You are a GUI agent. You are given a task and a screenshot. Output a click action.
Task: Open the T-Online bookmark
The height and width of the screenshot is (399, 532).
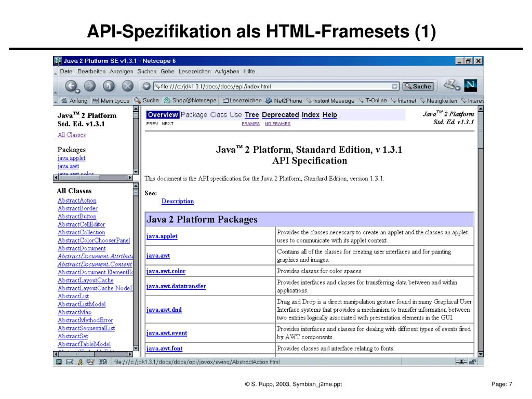tap(373, 100)
